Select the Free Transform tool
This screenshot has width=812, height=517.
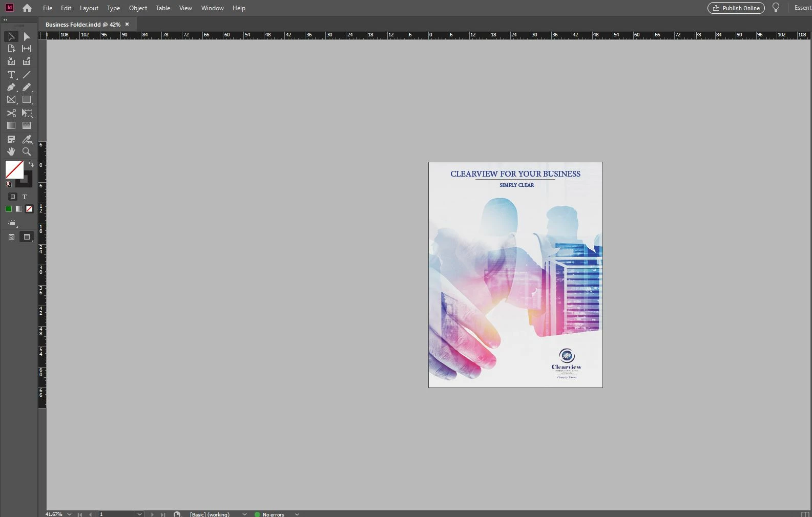[27, 113]
